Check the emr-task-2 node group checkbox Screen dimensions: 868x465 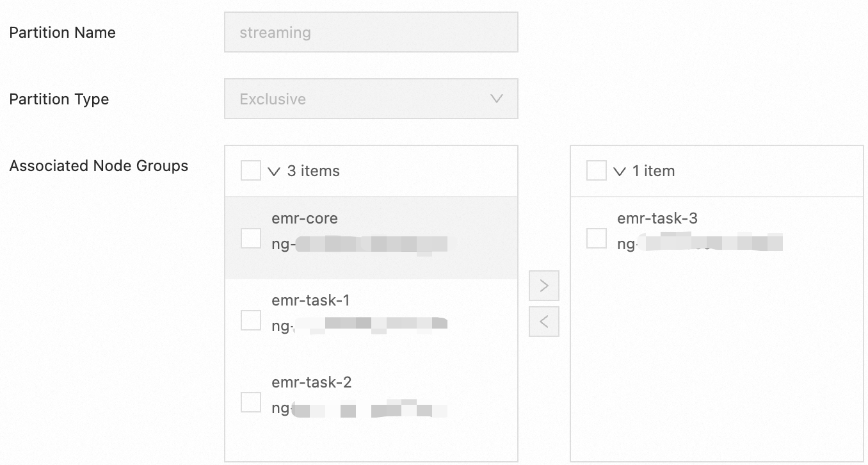pyautogui.click(x=251, y=402)
